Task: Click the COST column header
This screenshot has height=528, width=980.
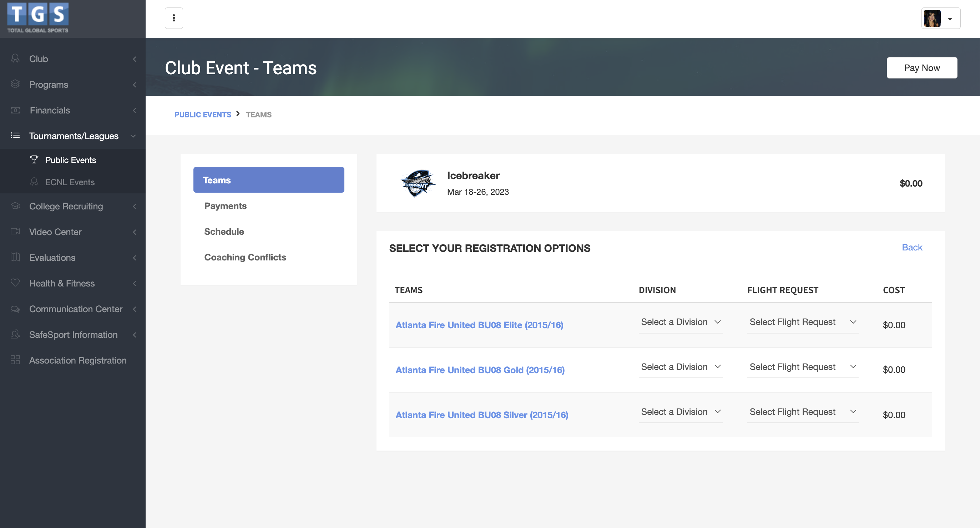Action: coord(894,290)
